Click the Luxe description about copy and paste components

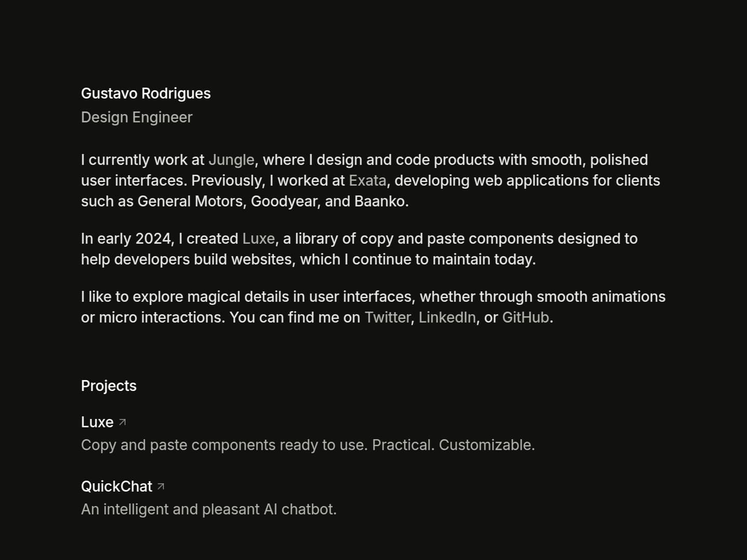tap(308, 445)
